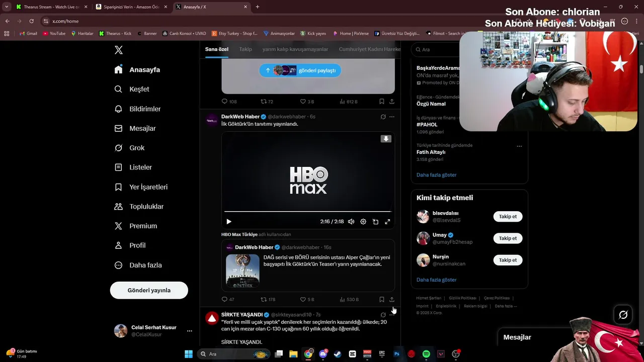Viewport: 644px width, 362px height.
Task: Open Listeler page
Action: tap(133, 167)
